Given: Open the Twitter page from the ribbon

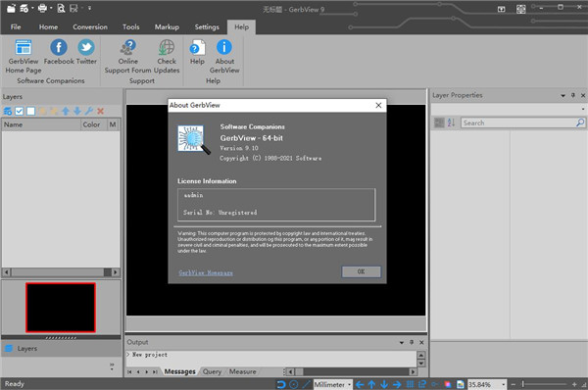Looking at the screenshot, I should 86,52.
